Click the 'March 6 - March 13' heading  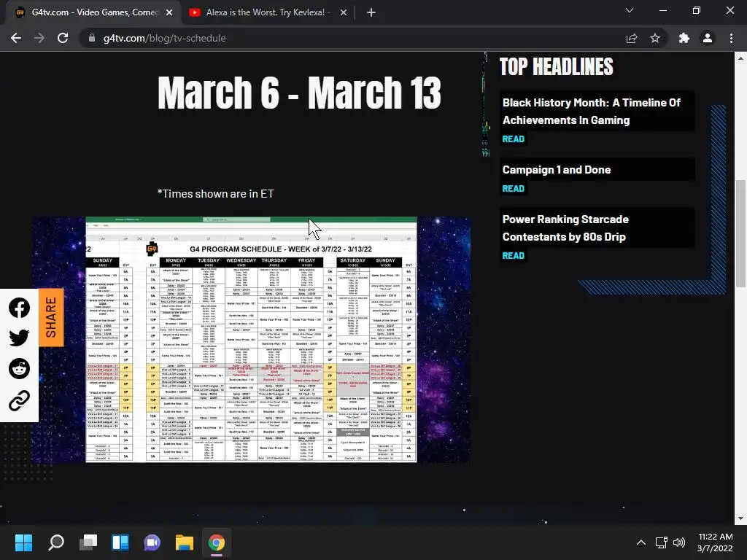pyautogui.click(x=299, y=93)
